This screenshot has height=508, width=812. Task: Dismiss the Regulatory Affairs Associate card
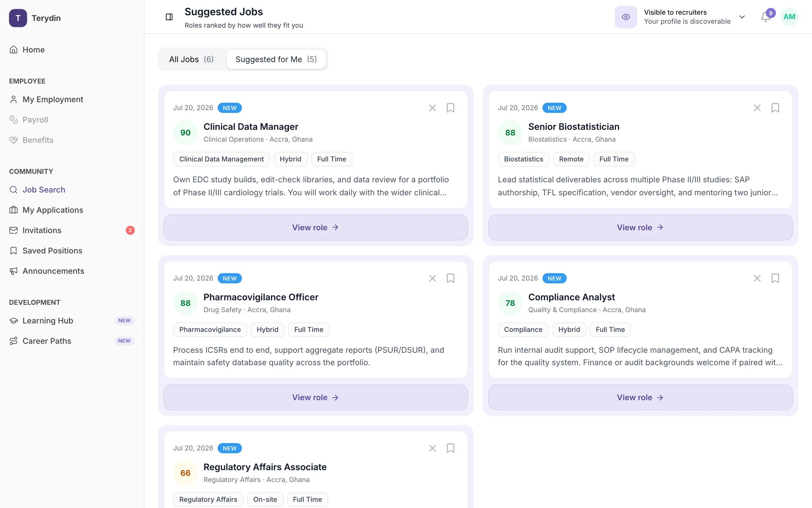(x=432, y=448)
